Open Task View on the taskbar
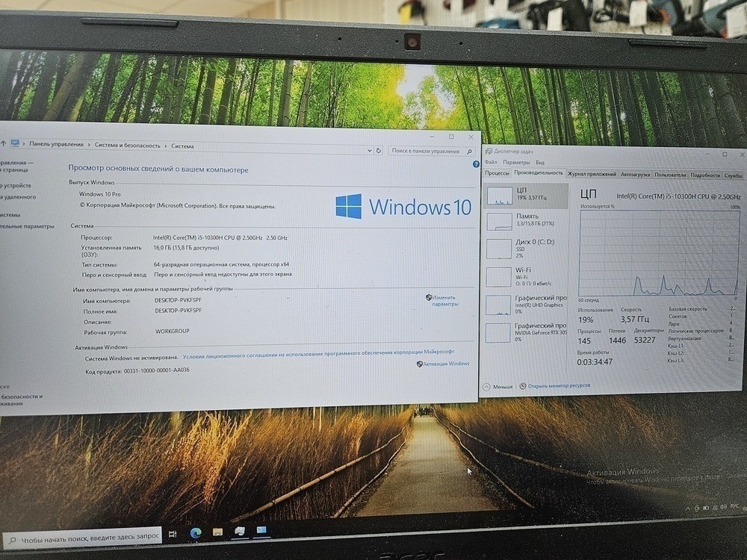 (173, 535)
